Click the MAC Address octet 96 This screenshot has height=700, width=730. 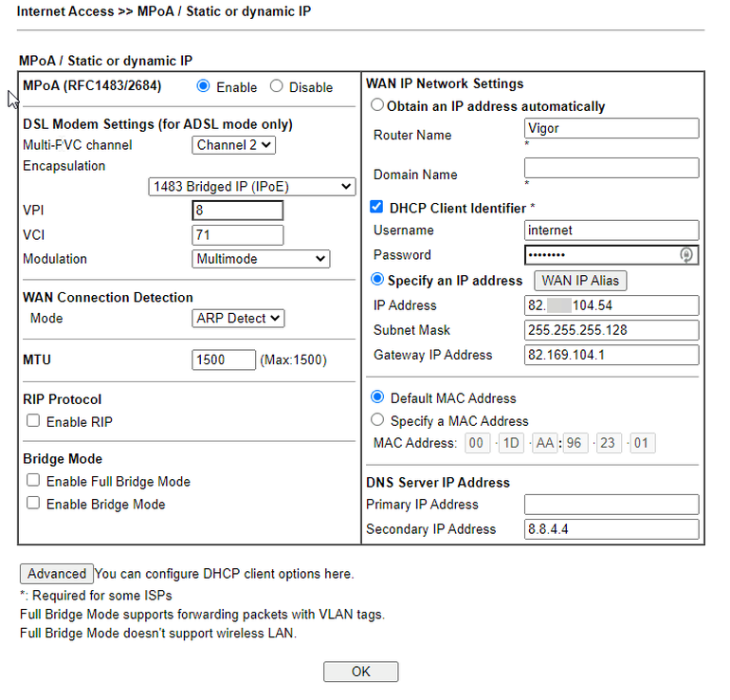click(x=575, y=443)
